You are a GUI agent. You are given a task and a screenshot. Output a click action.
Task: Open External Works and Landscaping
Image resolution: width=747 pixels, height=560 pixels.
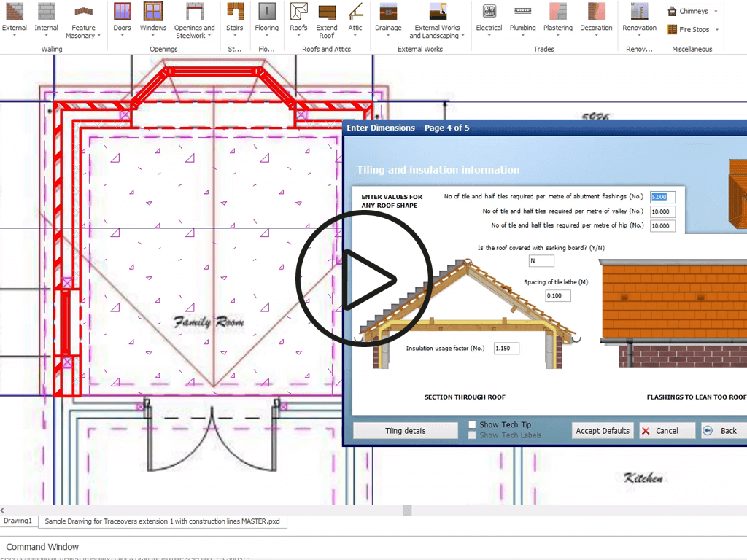(x=437, y=20)
